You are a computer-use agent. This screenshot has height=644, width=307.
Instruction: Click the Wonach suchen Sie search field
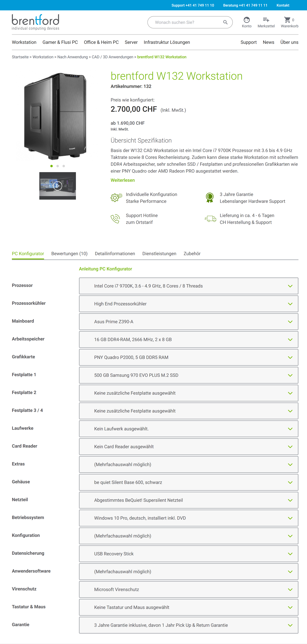click(x=185, y=22)
